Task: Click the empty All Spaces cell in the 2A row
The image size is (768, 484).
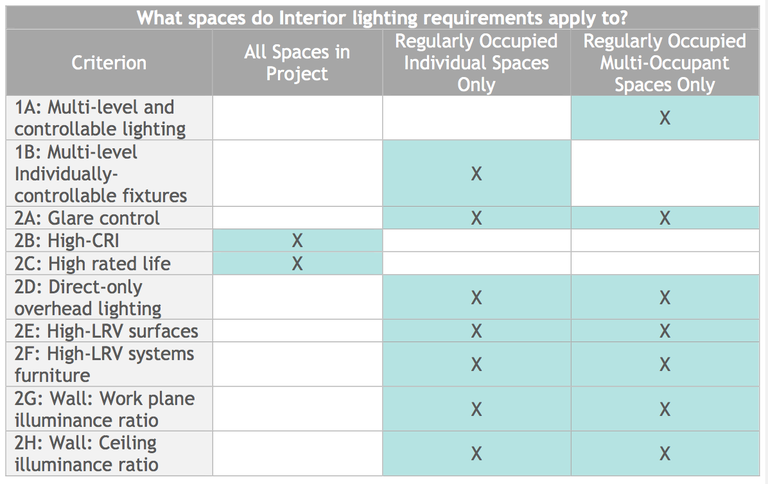Action: (297, 218)
